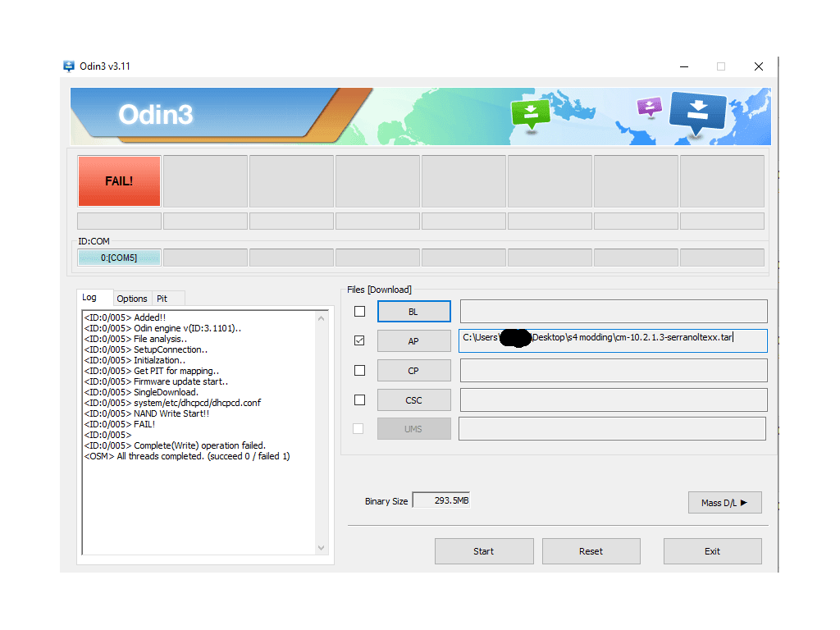
Task: Reset the Odin settings
Action: pyautogui.click(x=591, y=551)
